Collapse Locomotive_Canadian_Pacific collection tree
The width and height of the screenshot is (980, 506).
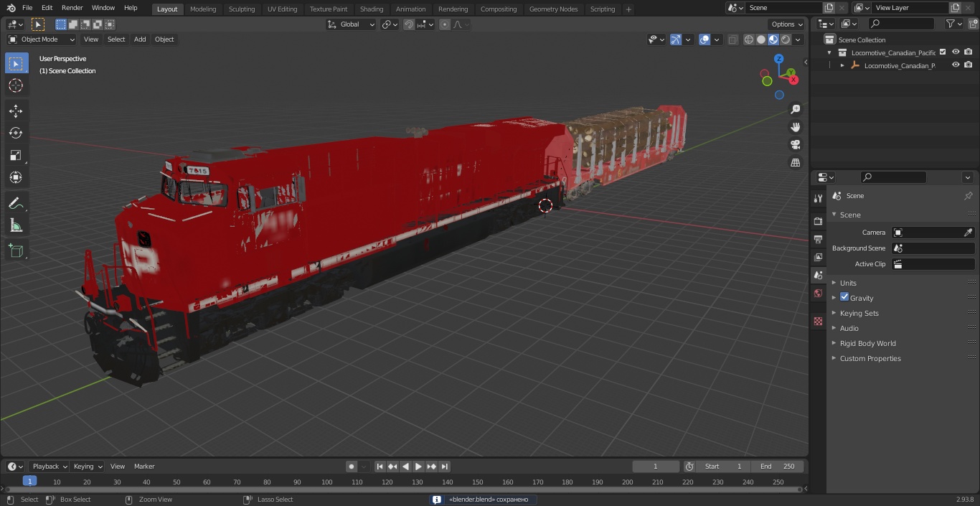[x=829, y=52]
